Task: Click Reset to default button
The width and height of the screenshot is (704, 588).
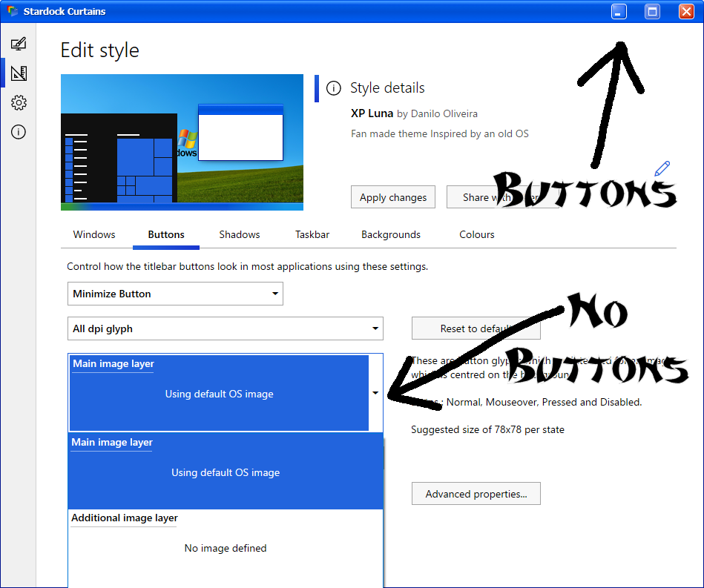Action: pyautogui.click(x=476, y=328)
